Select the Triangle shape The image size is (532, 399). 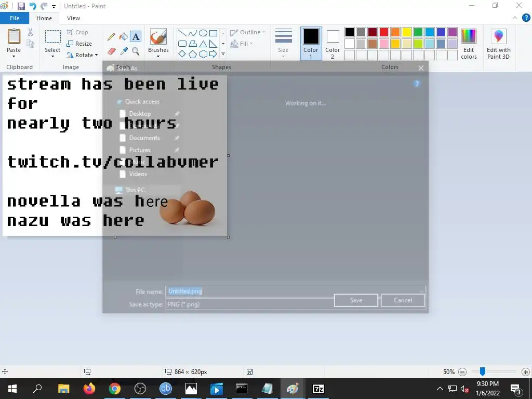[x=203, y=44]
